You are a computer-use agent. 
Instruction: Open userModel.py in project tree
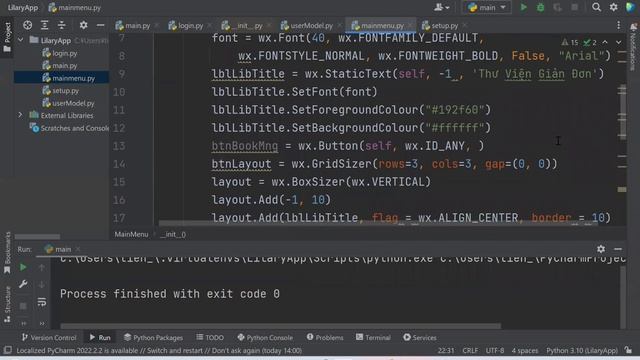tap(69, 103)
